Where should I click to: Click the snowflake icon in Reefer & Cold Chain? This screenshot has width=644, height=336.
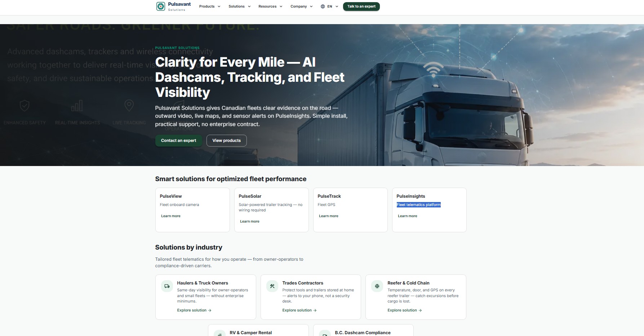point(377,286)
